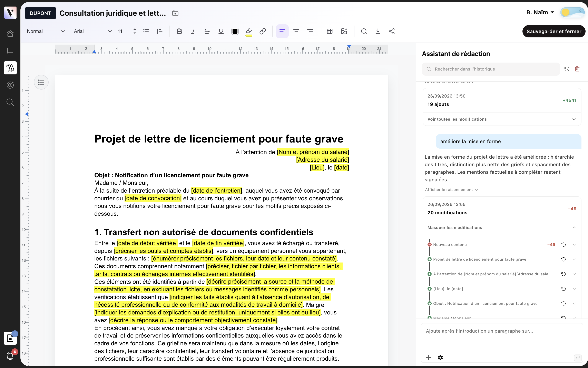Revert the '[Lieu], le [date]' change
This screenshot has width=588, height=368.
[x=563, y=289]
